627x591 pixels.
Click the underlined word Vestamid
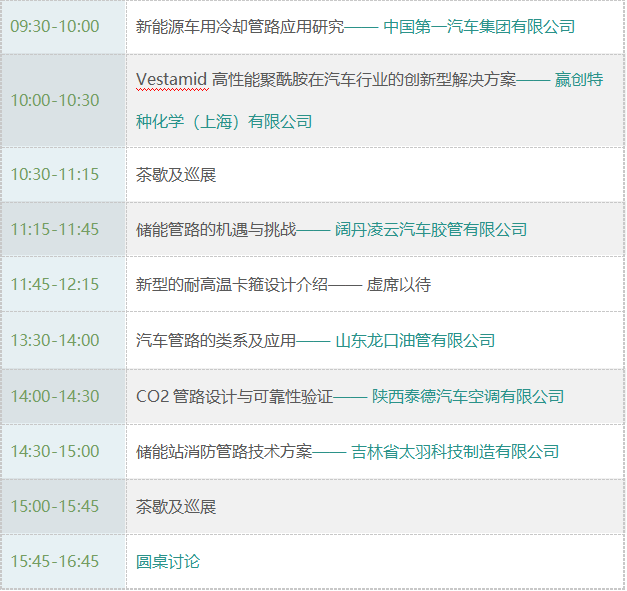tap(172, 80)
